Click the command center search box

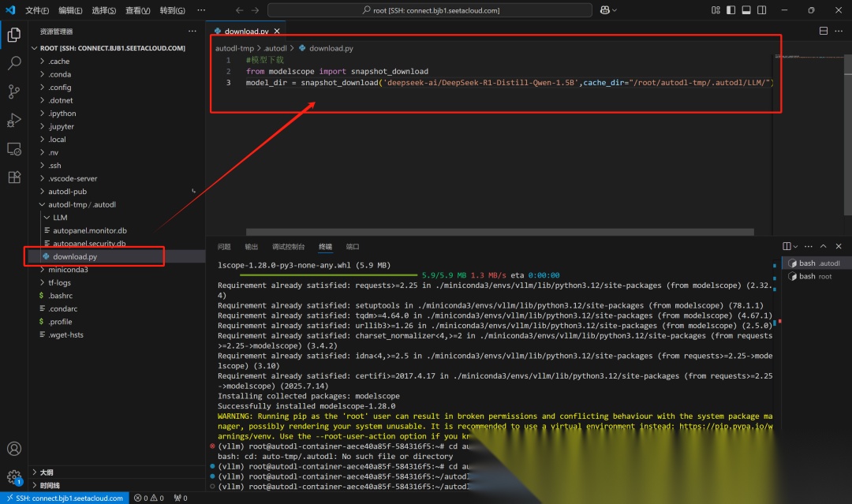click(430, 10)
